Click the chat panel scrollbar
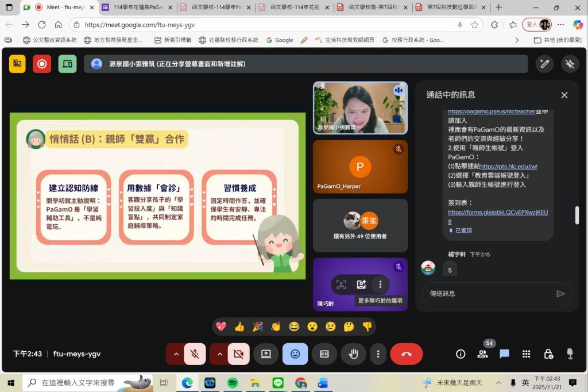 click(577, 216)
